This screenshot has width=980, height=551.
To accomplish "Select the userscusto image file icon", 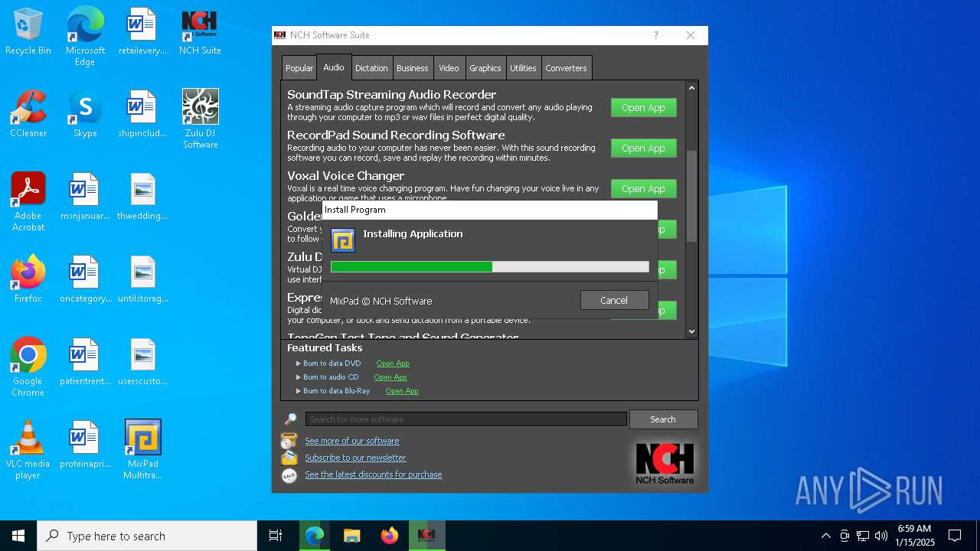I will (142, 363).
